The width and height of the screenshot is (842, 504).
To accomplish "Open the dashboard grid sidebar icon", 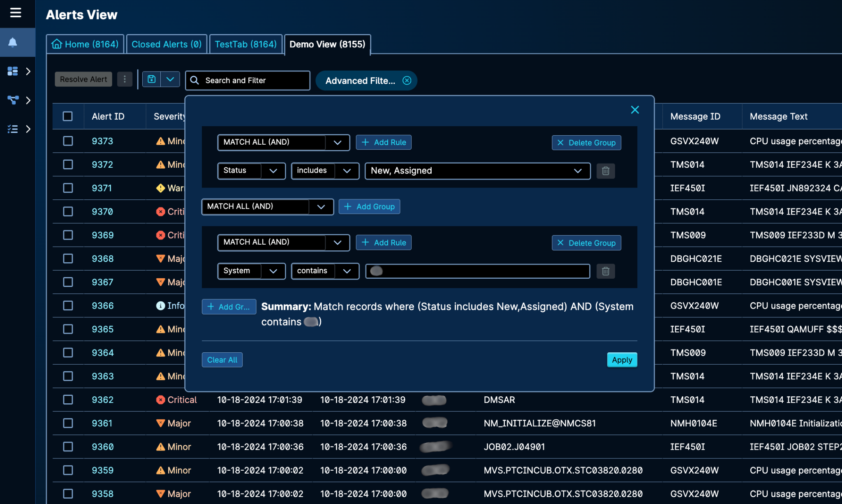I will (x=13, y=71).
